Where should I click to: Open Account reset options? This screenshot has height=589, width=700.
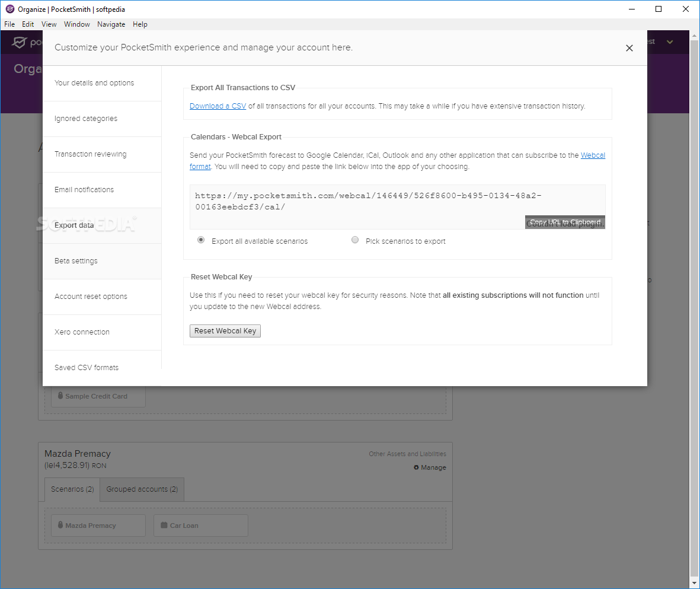point(102,297)
